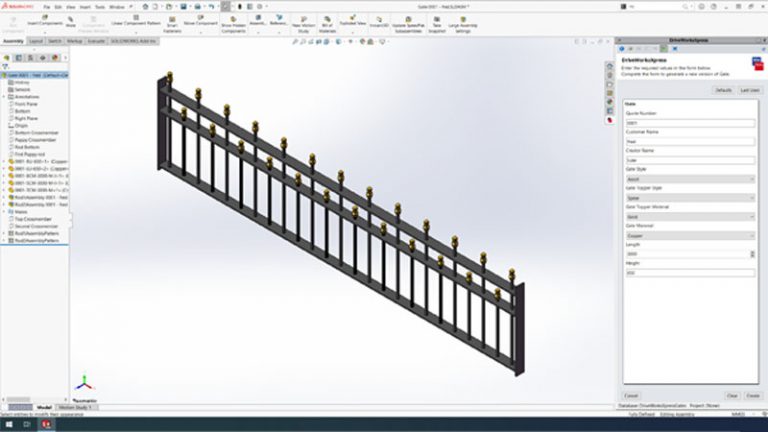
Task: Open the Gate Material dropdown
Action: pos(690,236)
